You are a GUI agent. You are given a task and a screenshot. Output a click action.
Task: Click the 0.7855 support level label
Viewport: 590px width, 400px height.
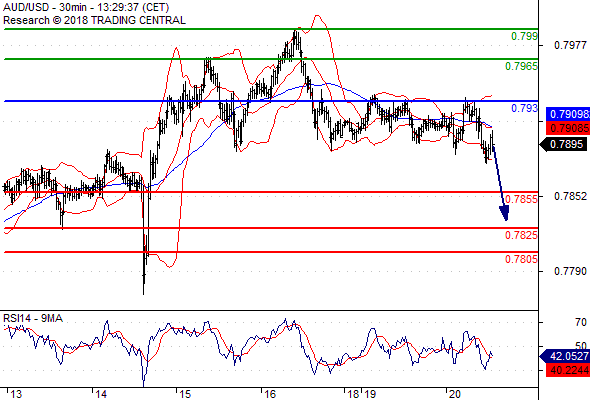pos(521,199)
